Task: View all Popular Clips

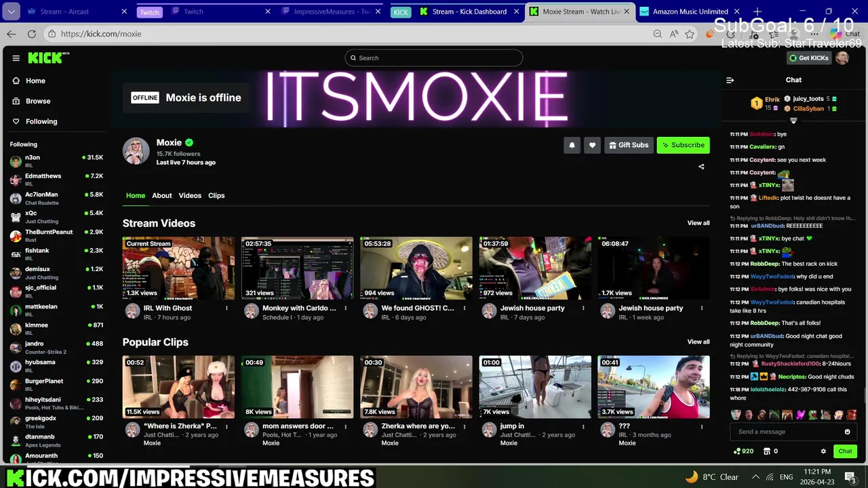Action: click(x=698, y=342)
